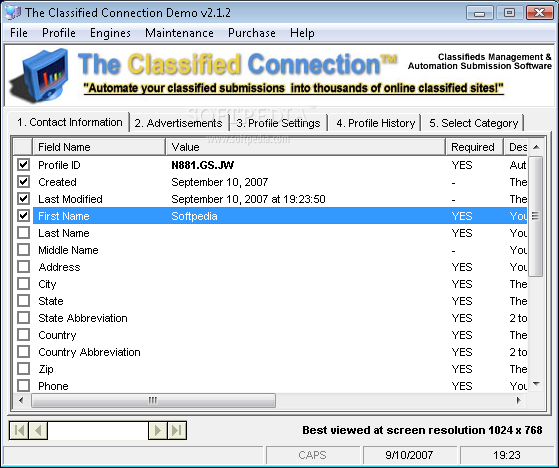This screenshot has width=559, height=468.
Task: Select the Last Name row label
Action: (x=64, y=233)
